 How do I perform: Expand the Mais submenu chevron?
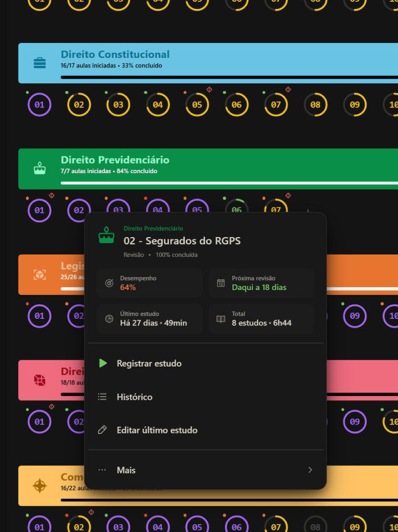click(x=310, y=470)
